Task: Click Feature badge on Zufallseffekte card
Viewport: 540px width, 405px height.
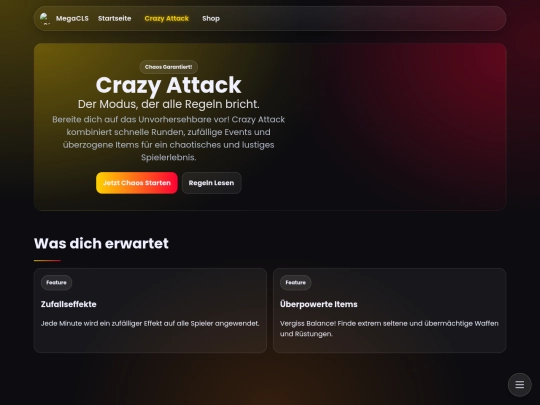Action: pos(56,282)
